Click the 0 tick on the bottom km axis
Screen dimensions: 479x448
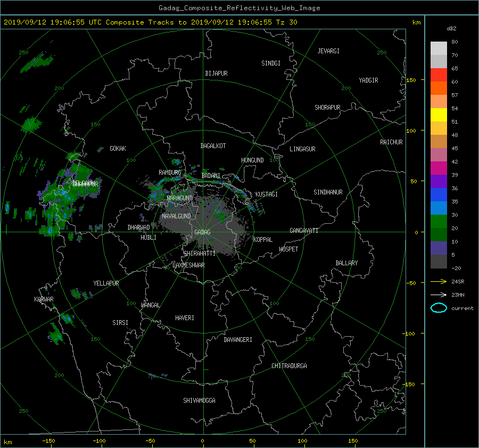(203, 441)
